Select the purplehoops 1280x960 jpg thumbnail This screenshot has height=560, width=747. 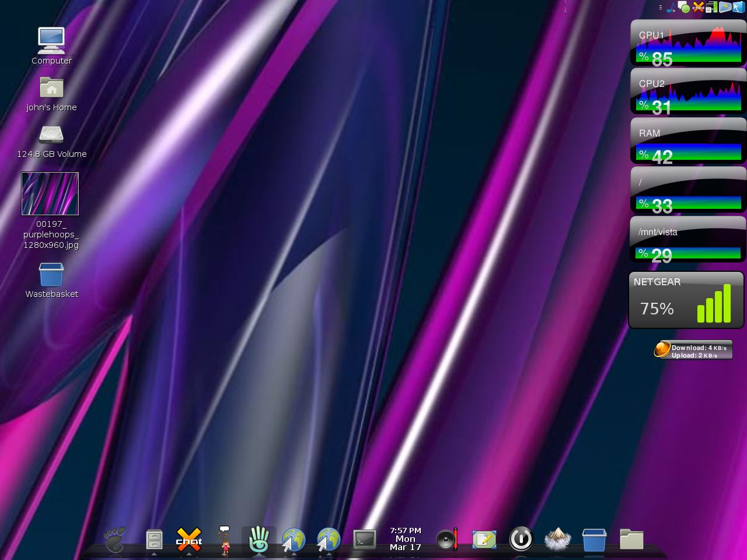click(x=50, y=194)
